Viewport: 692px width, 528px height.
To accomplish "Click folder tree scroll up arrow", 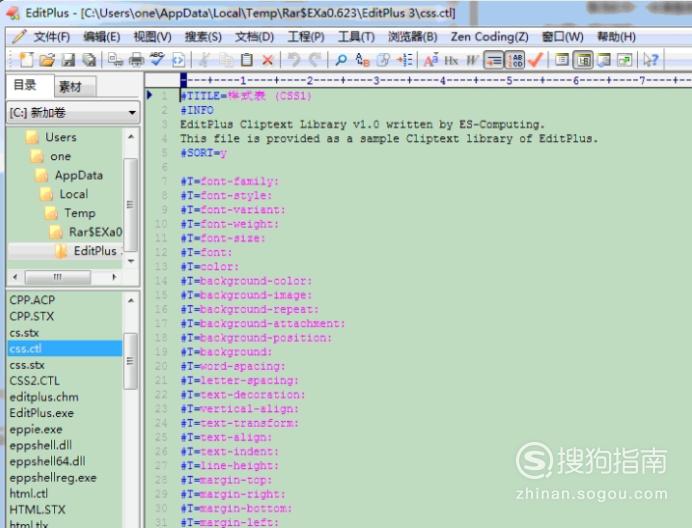I will pos(131,137).
